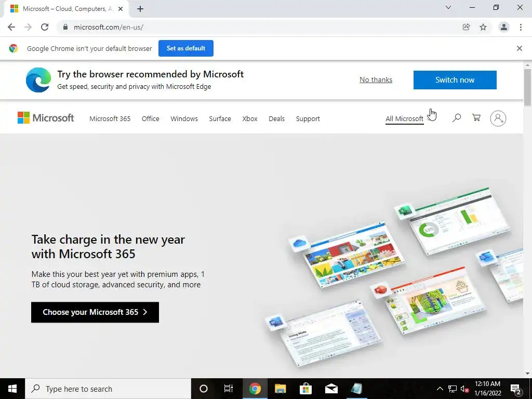Click the Chrome taskbar icon
The height and width of the screenshot is (399, 532).
point(255,389)
